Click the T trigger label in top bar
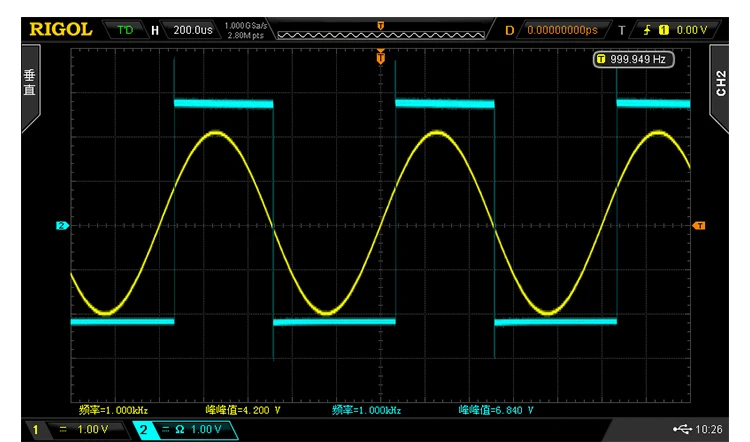Viewport: 750px width, 442px height. 621,31
